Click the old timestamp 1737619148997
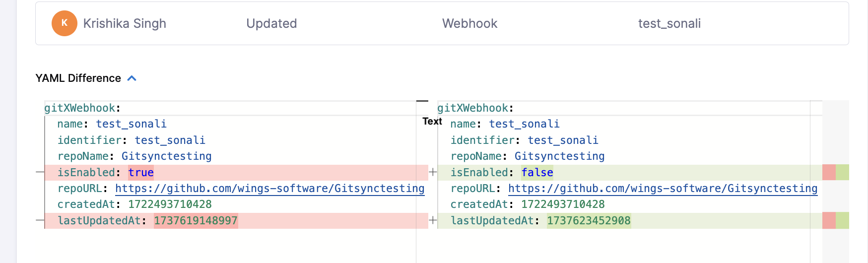Screen dimensions: 868x263 pos(196,221)
